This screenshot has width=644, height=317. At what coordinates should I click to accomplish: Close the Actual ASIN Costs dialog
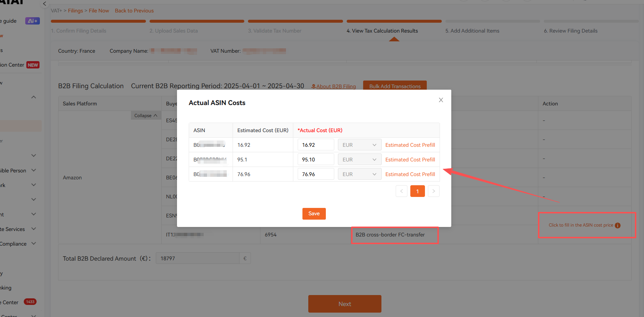pyautogui.click(x=441, y=100)
